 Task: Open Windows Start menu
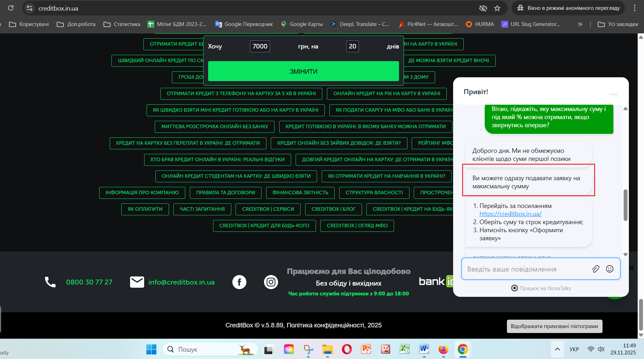click(151, 349)
